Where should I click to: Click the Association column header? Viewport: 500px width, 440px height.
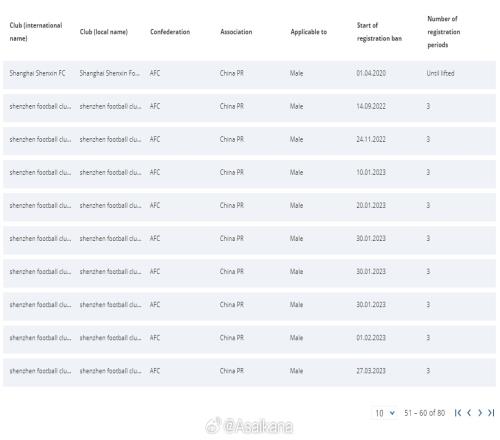pyautogui.click(x=236, y=32)
